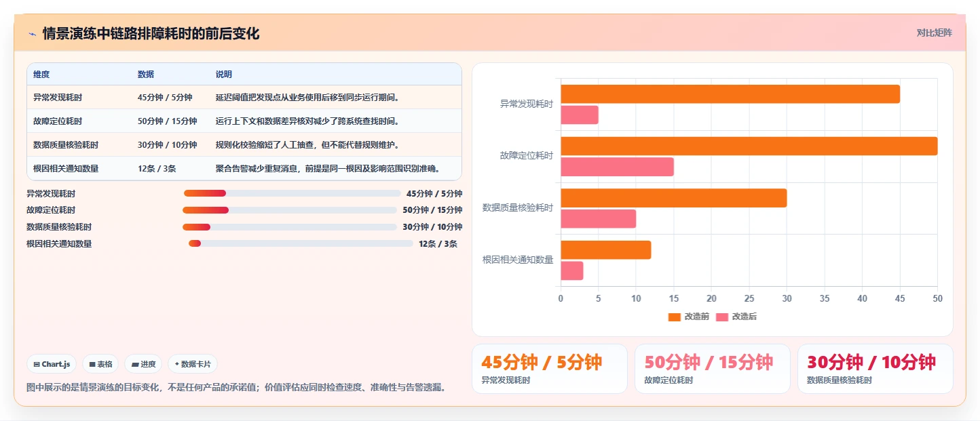Image resolution: width=980 pixels, height=421 pixels.
Task: Click the orange 改造前 bar for 故障定位耗时
Action: pos(749,146)
